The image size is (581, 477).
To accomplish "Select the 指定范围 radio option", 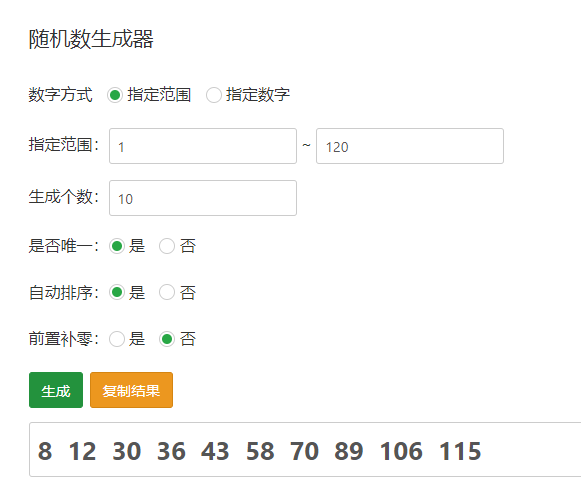I will (115, 95).
